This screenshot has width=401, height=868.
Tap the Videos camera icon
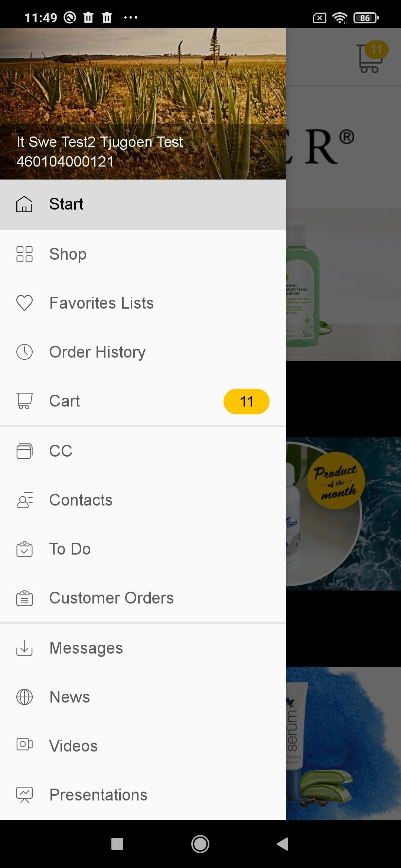[25, 744]
